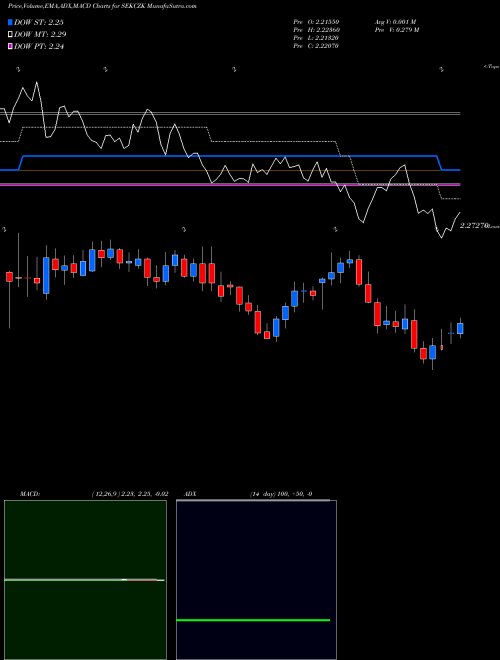Click the 'MACD:' panel heading
Viewport: 500px width, 660px height.
coord(30,494)
